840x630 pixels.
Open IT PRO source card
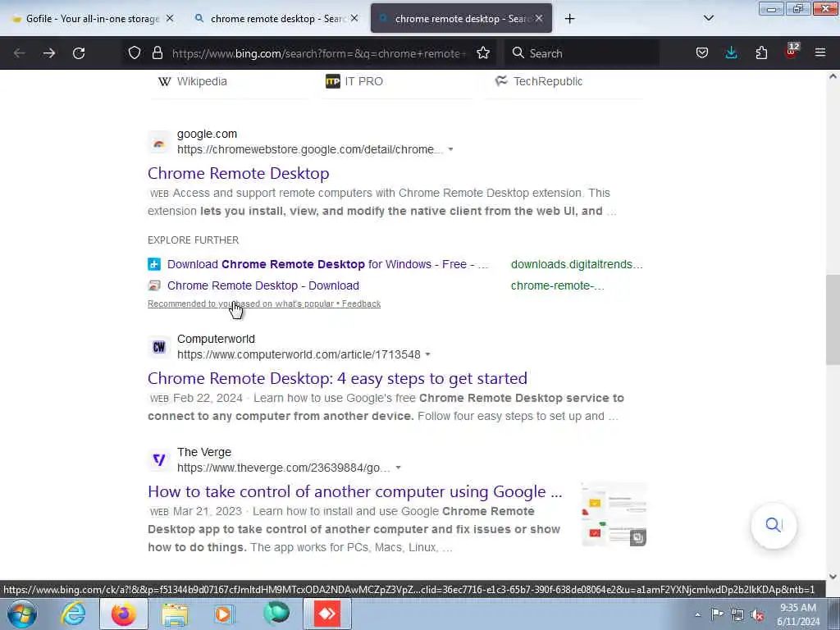coord(354,81)
